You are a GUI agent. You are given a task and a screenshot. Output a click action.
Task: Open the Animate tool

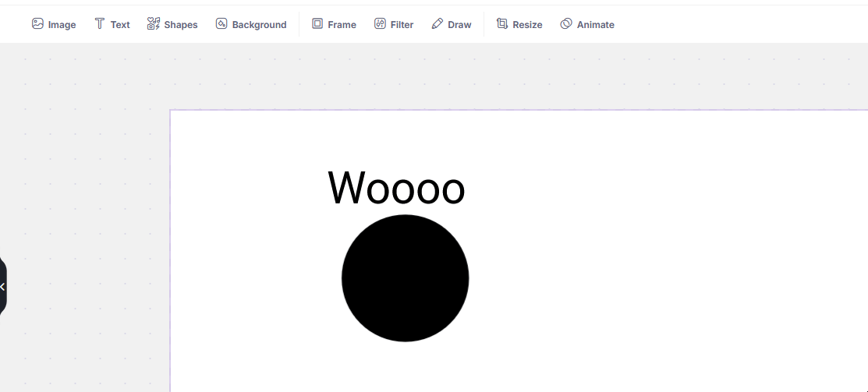point(586,24)
